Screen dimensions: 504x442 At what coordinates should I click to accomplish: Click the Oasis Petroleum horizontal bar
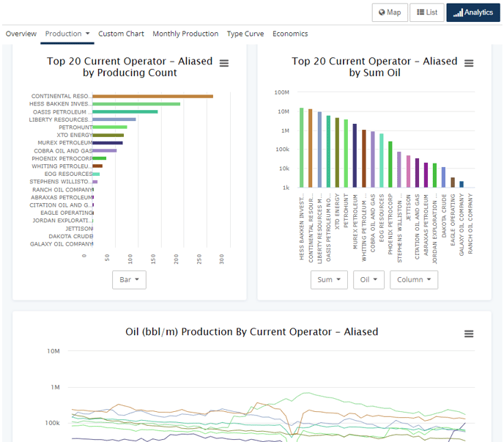tap(125, 111)
